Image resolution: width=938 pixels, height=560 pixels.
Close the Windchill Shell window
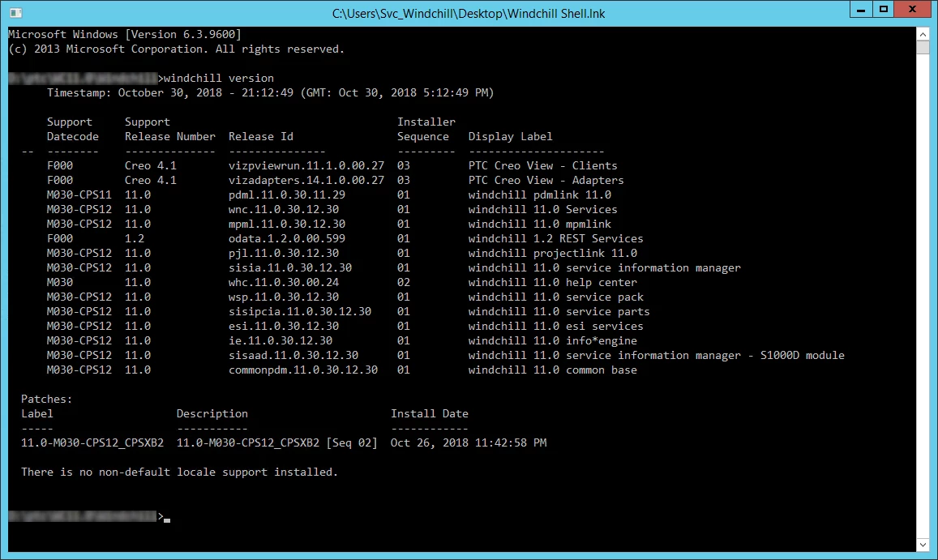pyautogui.click(x=912, y=9)
